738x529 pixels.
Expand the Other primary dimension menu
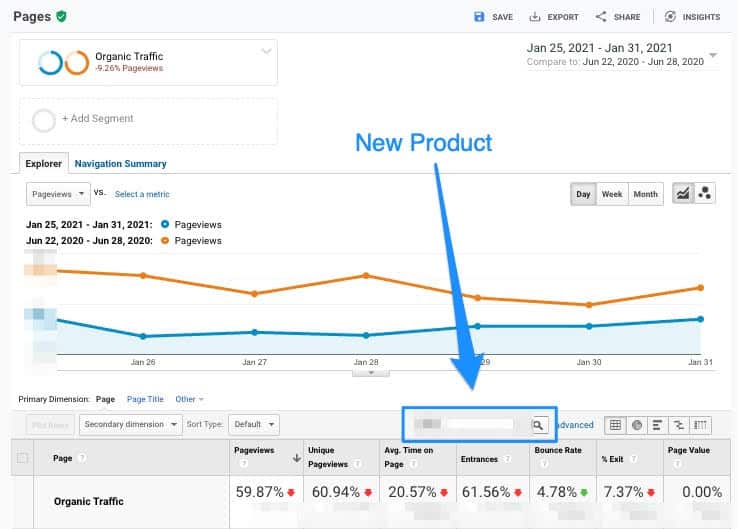click(189, 399)
